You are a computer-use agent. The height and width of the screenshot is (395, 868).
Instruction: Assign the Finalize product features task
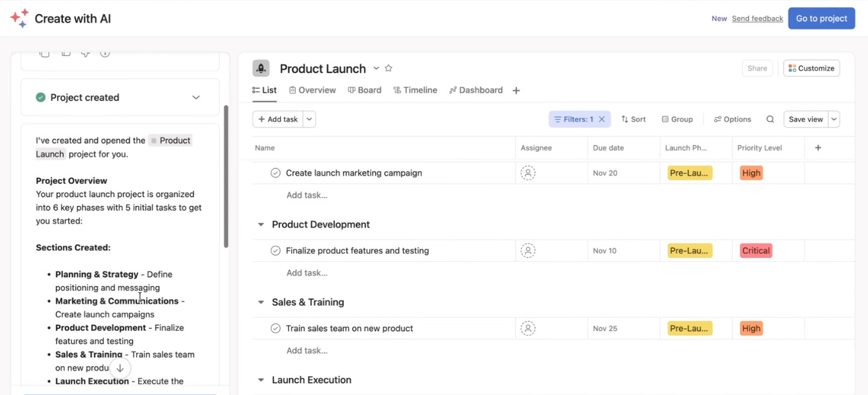coord(528,251)
